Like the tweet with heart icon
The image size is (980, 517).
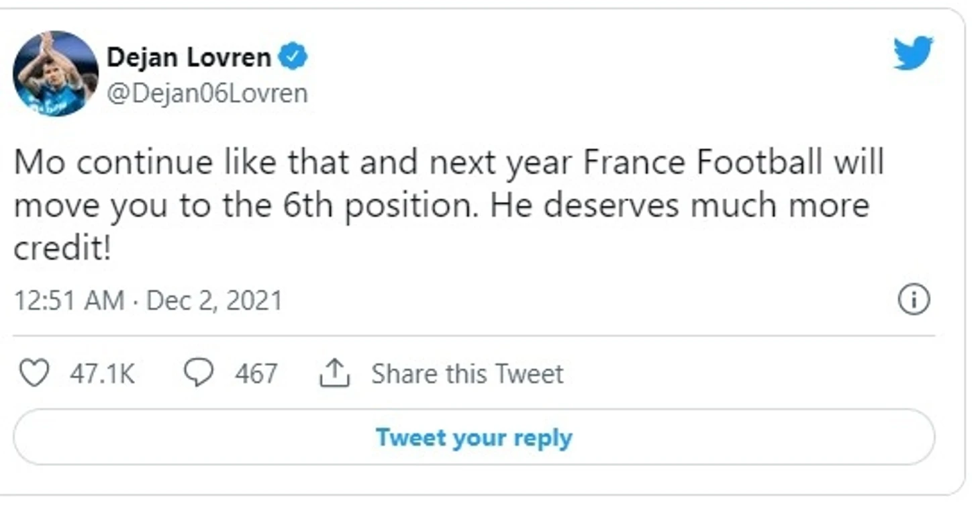click(x=34, y=373)
